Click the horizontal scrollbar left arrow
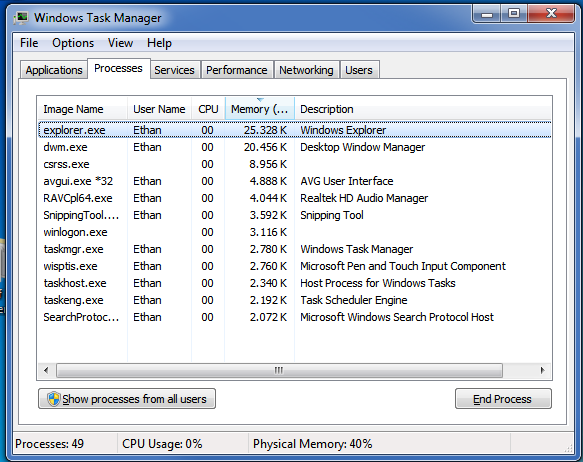This screenshot has width=583, height=462. coord(46,370)
